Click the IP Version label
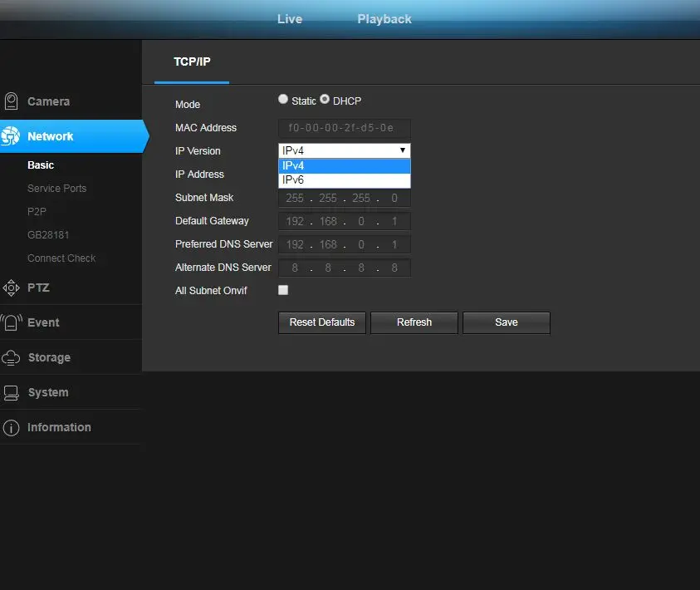700x590 pixels. (198, 151)
